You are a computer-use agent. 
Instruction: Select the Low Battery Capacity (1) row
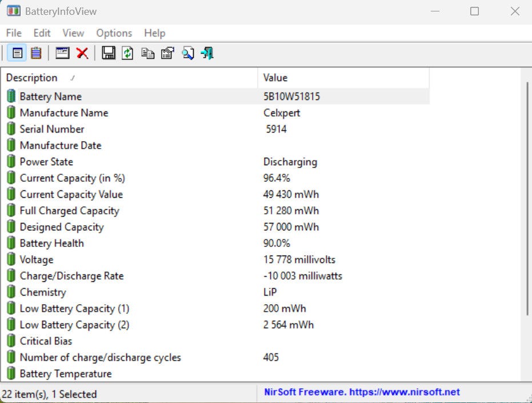coord(215,308)
